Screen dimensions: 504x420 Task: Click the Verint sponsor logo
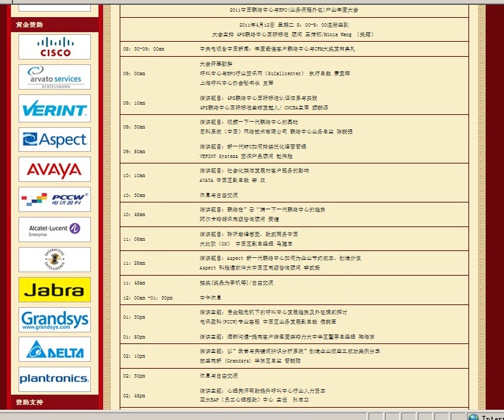(55, 108)
